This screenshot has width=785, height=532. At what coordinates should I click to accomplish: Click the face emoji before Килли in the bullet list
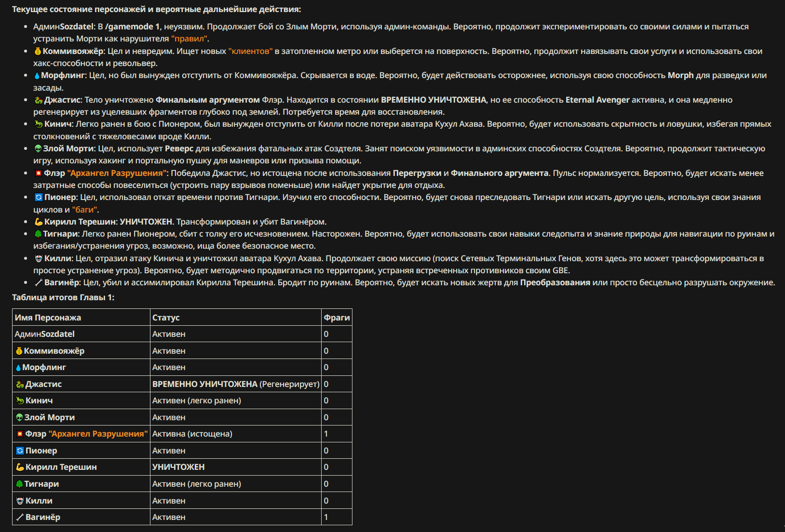(x=39, y=258)
